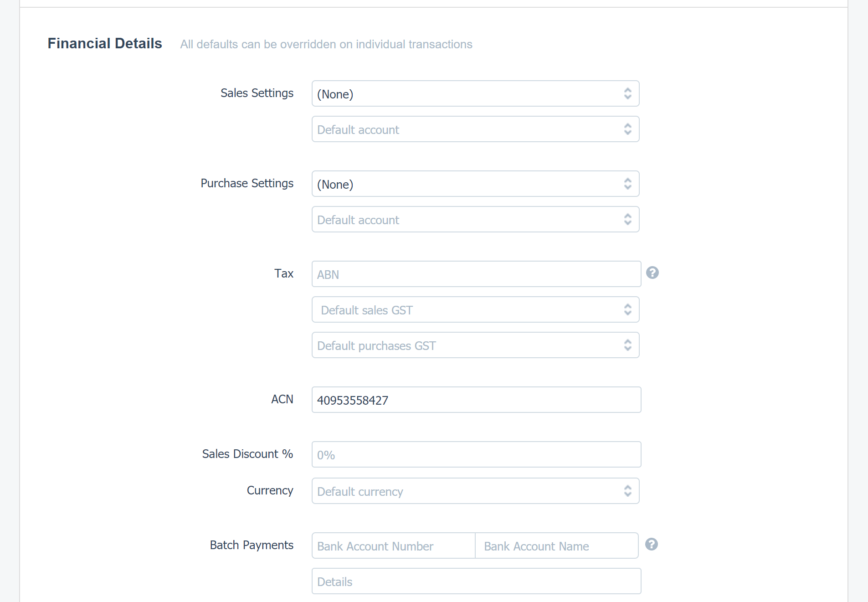
Task: Click the Batch Payments label
Action: click(x=252, y=545)
